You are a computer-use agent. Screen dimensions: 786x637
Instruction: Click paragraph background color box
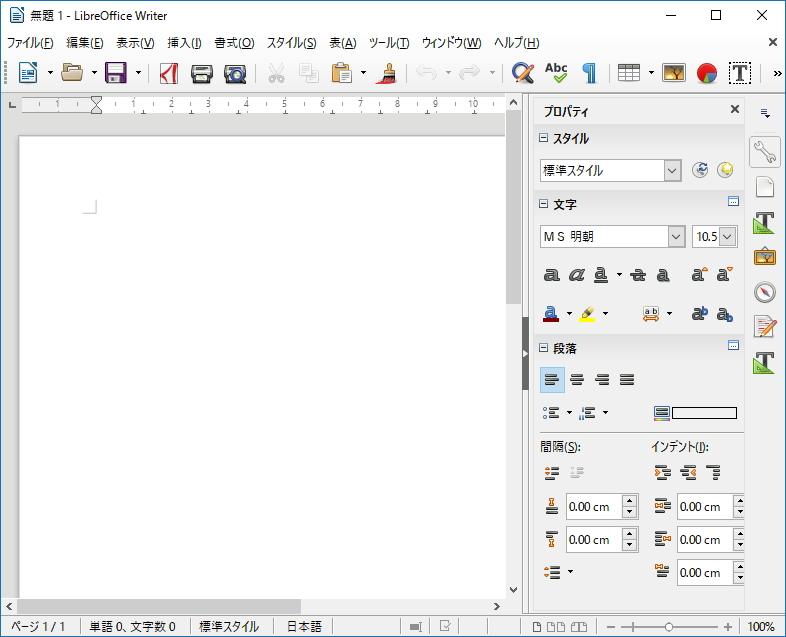(x=704, y=413)
